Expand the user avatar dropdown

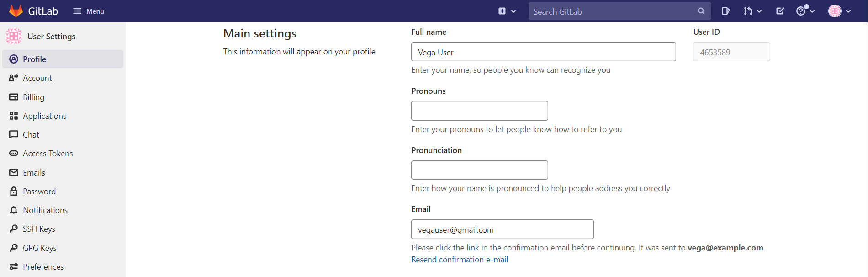(839, 11)
